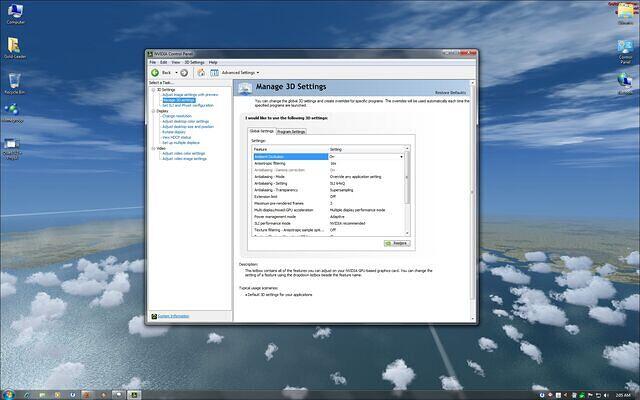This screenshot has height=400, width=640.
Task: Click the green Back arrow icon
Action: 155,72
